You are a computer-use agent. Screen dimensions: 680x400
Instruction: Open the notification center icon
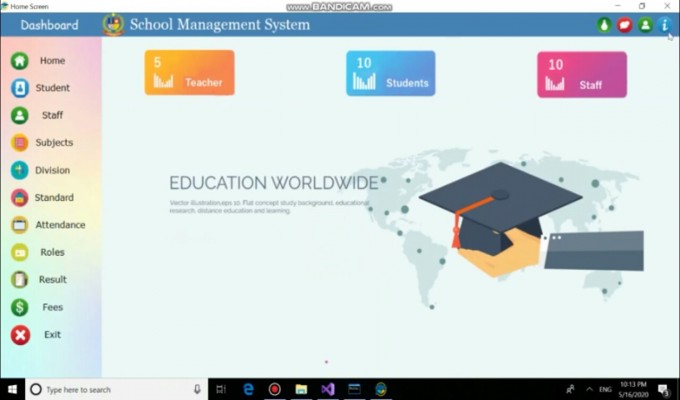664,390
